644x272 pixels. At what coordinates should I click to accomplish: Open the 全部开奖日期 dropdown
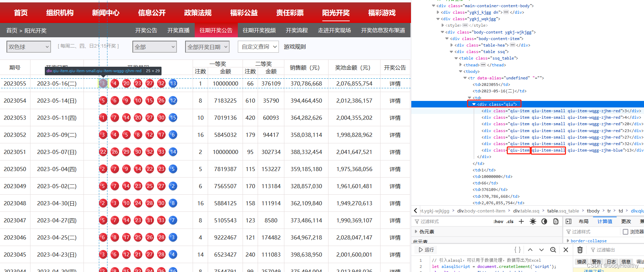(x=207, y=47)
